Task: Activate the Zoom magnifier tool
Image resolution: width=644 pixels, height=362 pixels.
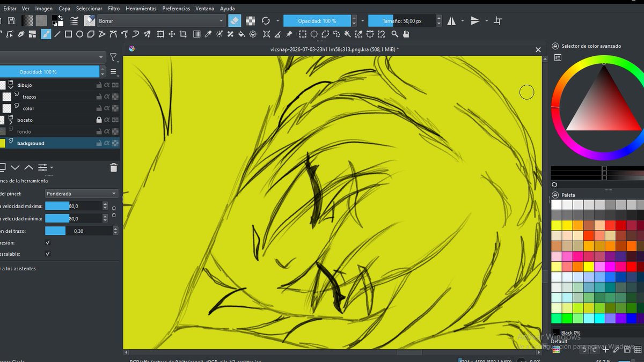Action: pos(395,34)
